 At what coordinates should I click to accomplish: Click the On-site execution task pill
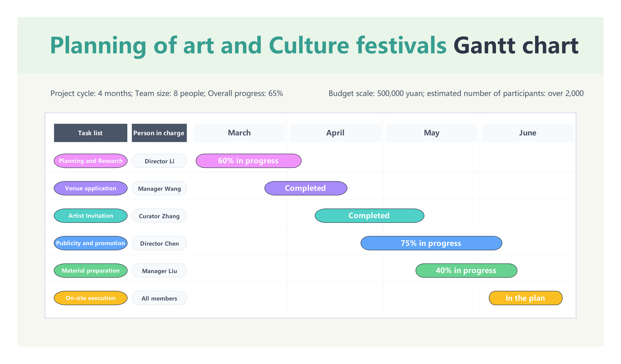tap(90, 298)
